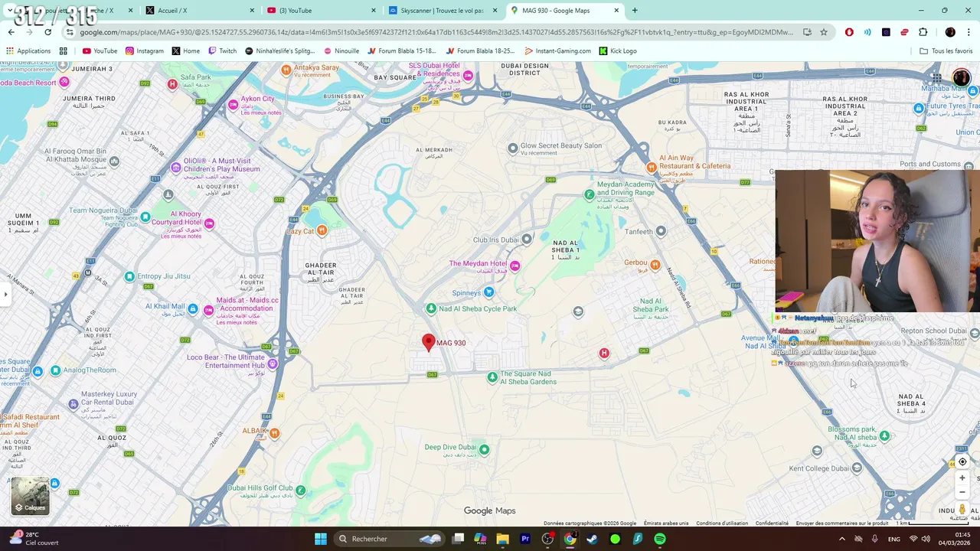Viewport: 980px width, 551px height.
Task: Go back to previous page
Action: pos(11,32)
